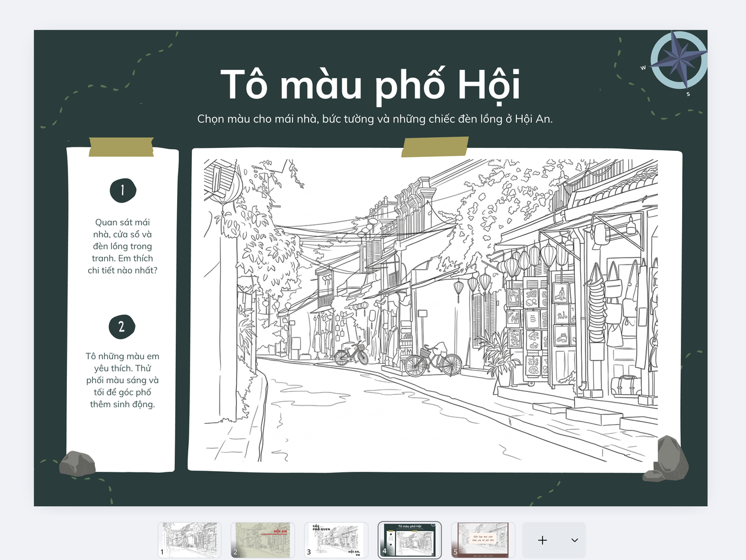Screen dimensions: 746x560
Task: Select tape piece on left paper card
Action: pos(121,147)
